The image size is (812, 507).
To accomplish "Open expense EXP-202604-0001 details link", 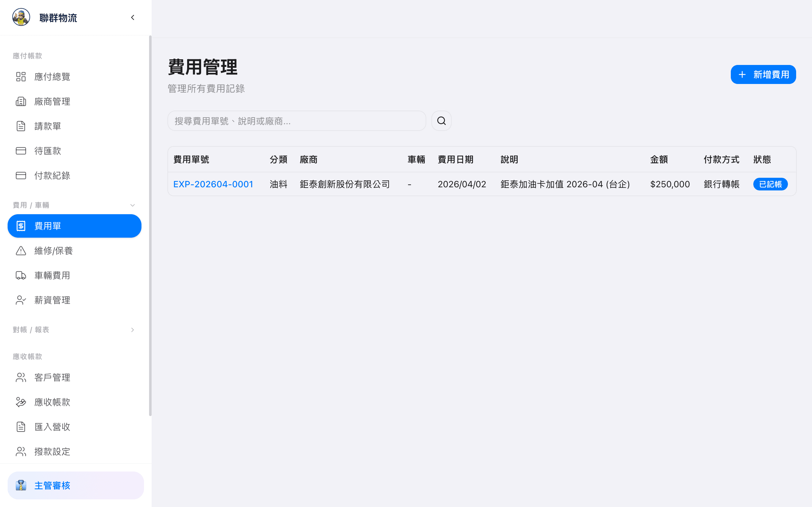I will [x=213, y=184].
